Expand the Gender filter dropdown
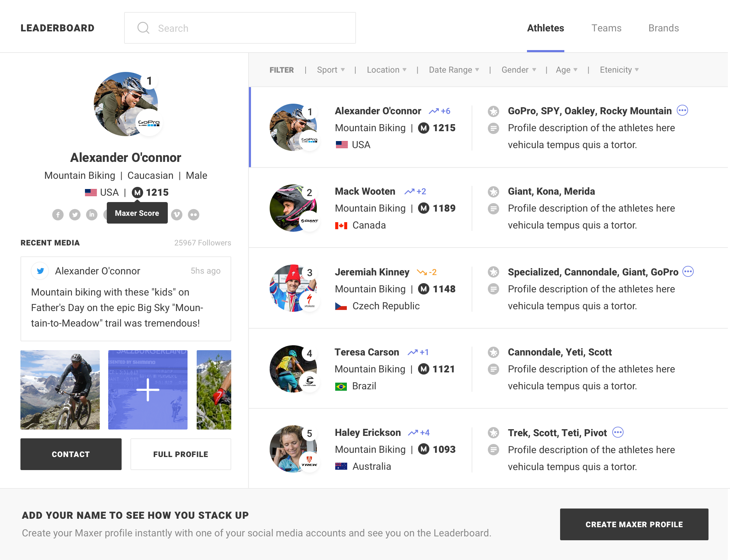The height and width of the screenshot is (560, 730). [517, 69]
